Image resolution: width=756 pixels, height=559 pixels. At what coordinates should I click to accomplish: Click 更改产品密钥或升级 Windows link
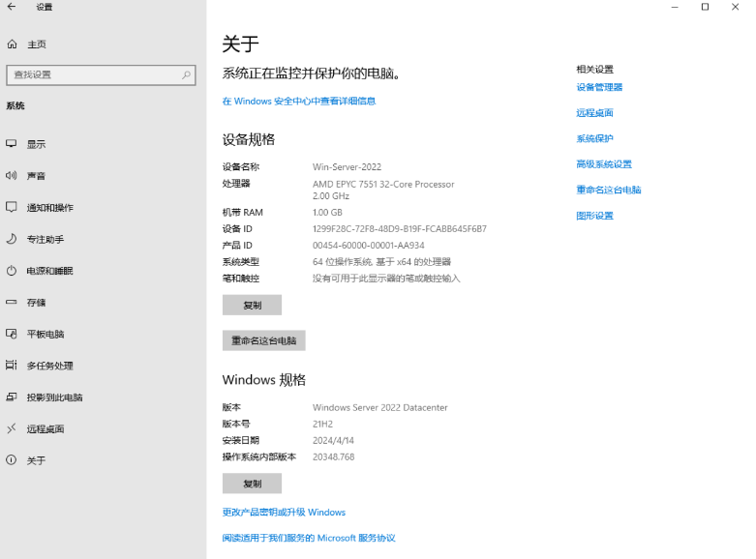[284, 513]
